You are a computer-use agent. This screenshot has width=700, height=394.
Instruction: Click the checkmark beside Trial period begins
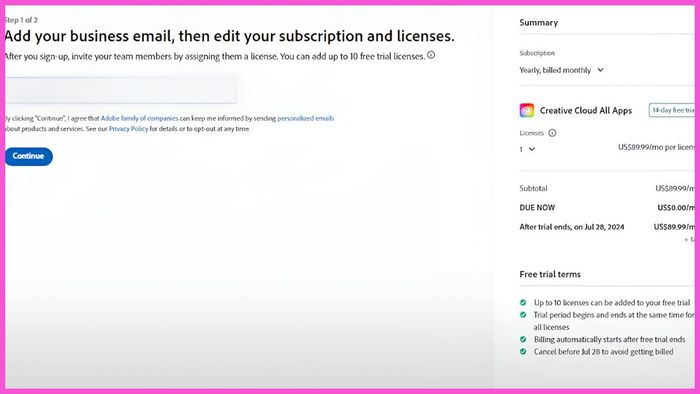(523, 315)
